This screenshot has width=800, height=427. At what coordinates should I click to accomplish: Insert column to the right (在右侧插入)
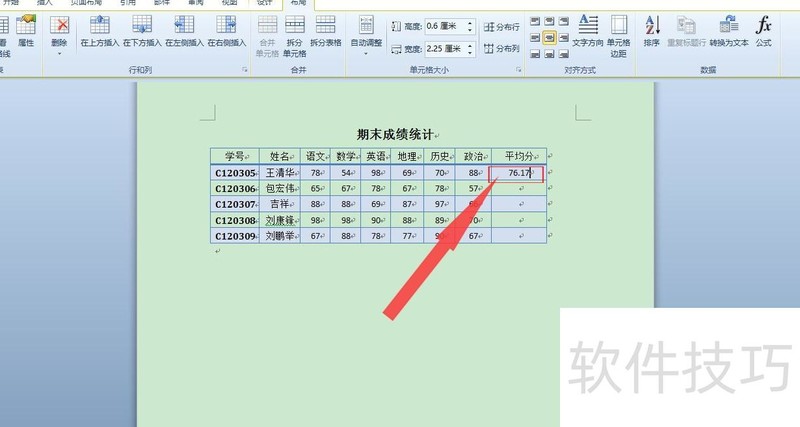point(227,32)
